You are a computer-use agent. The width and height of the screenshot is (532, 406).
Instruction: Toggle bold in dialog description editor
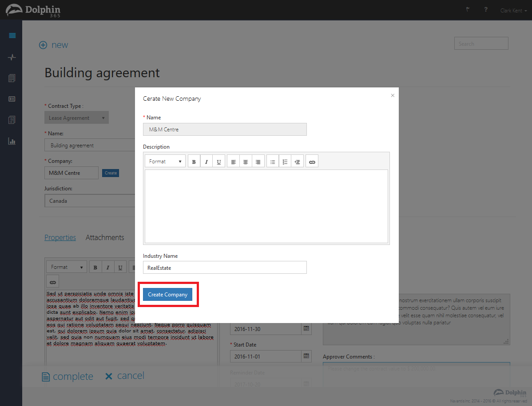194,162
